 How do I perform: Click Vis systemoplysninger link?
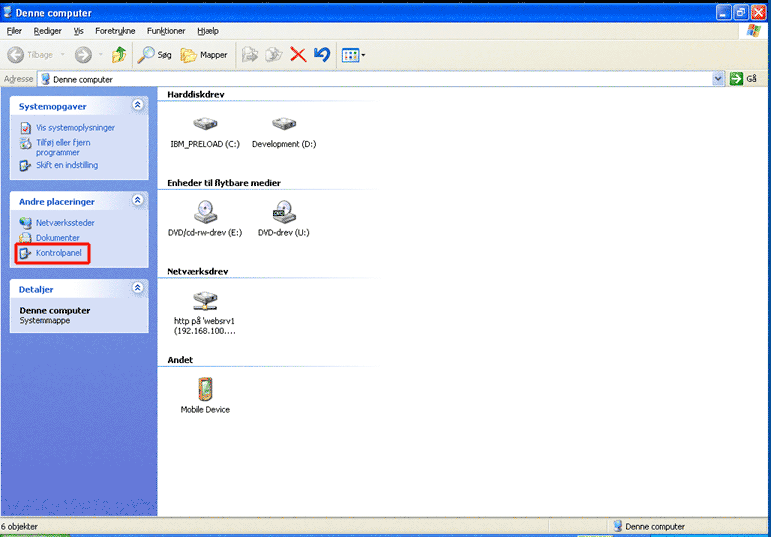point(75,128)
